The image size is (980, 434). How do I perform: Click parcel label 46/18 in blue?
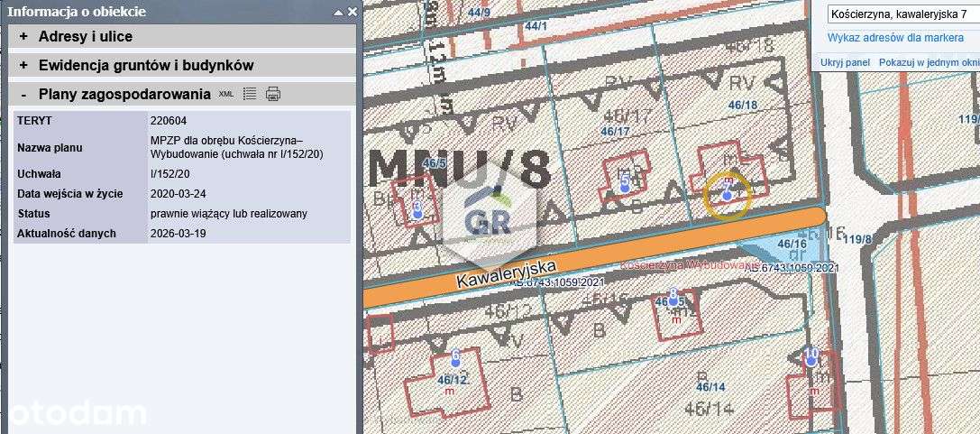tap(742, 106)
